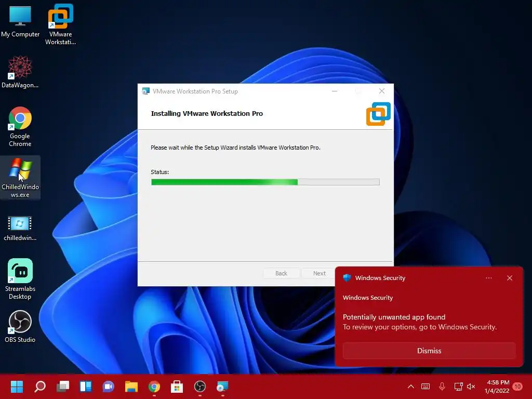
Task: Open the touch keyboard tray icon
Action: 425,387
